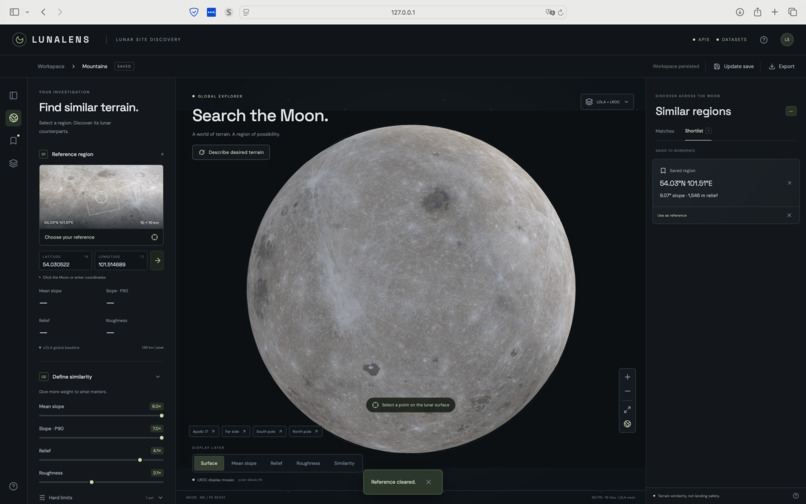Click the LunaLens logo icon
The height and width of the screenshot is (504, 806).
point(19,40)
